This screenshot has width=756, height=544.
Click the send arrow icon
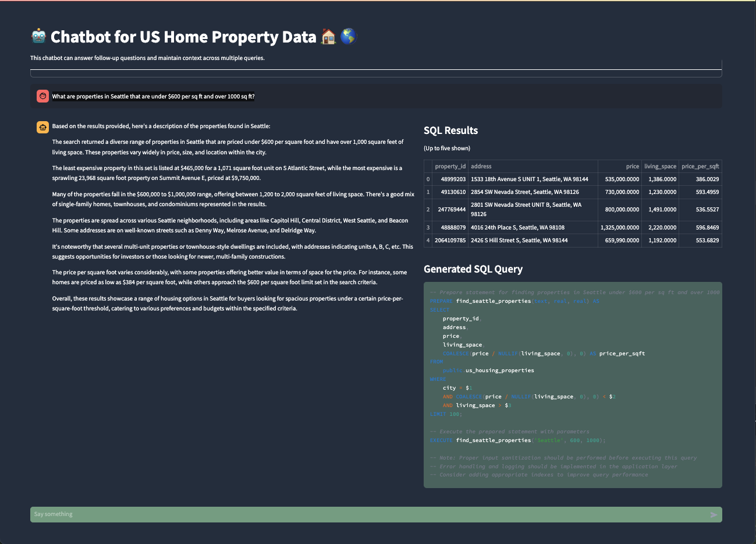click(x=714, y=515)
